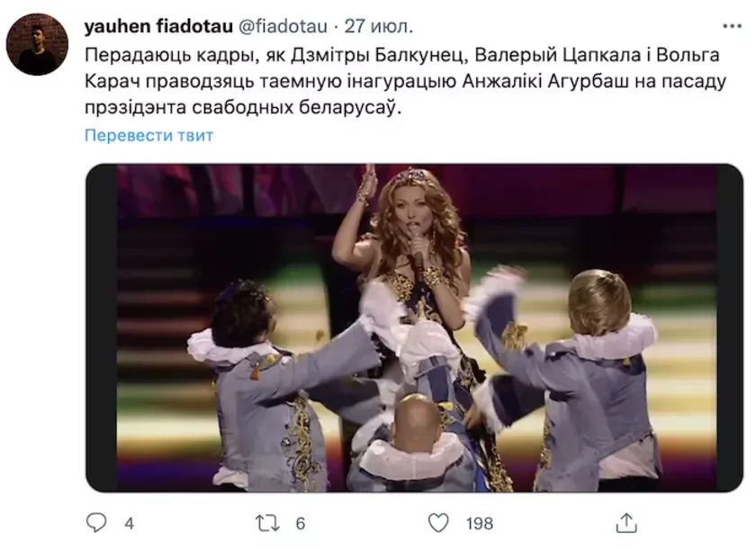Click the share upload icon
Viewport: 756px width, 549px height.
[626, 523]
